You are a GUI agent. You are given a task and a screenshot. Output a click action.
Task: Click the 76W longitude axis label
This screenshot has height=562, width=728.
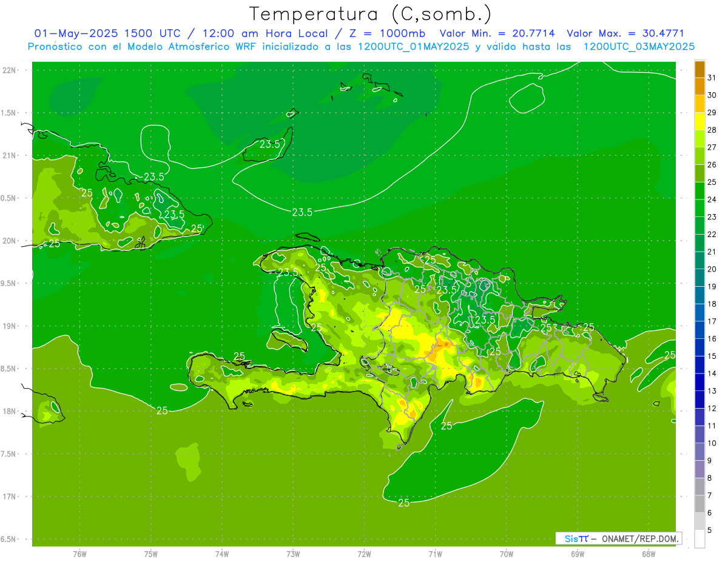79,554
